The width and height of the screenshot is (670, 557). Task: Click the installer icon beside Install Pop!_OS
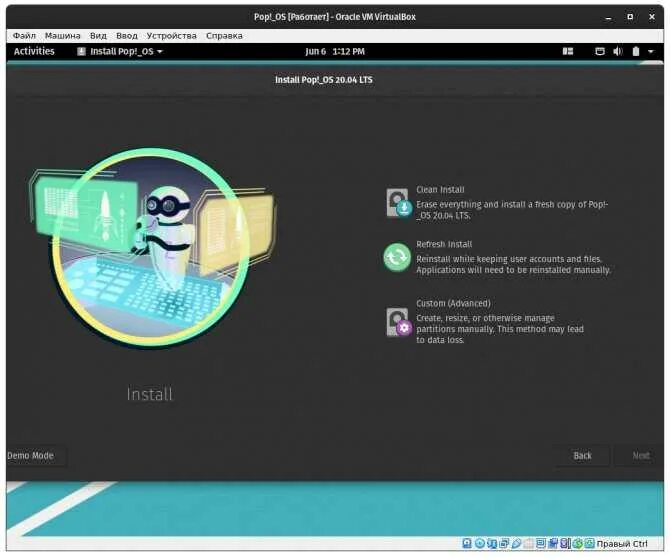click(x=81, y=52)
